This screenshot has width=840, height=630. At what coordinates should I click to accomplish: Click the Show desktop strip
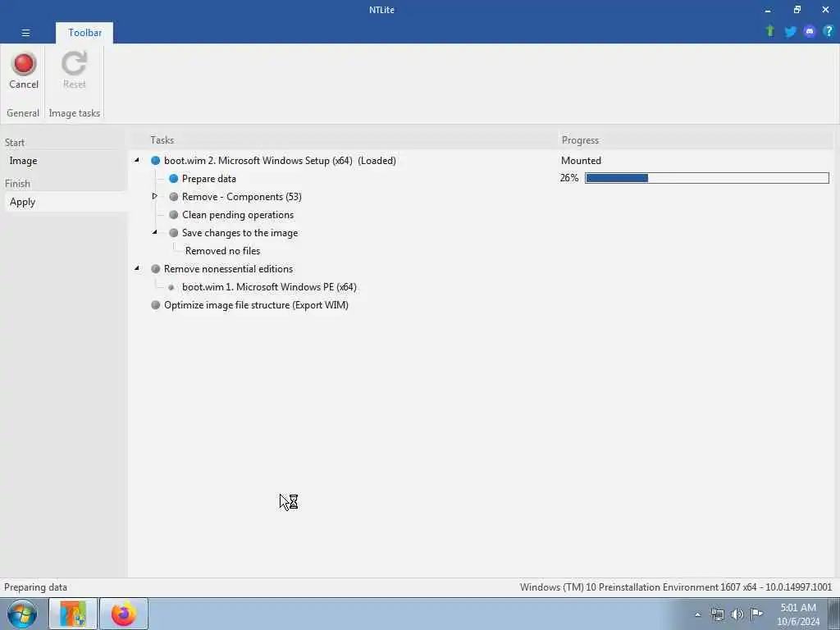pyautogui.click(x=834, y=614)
